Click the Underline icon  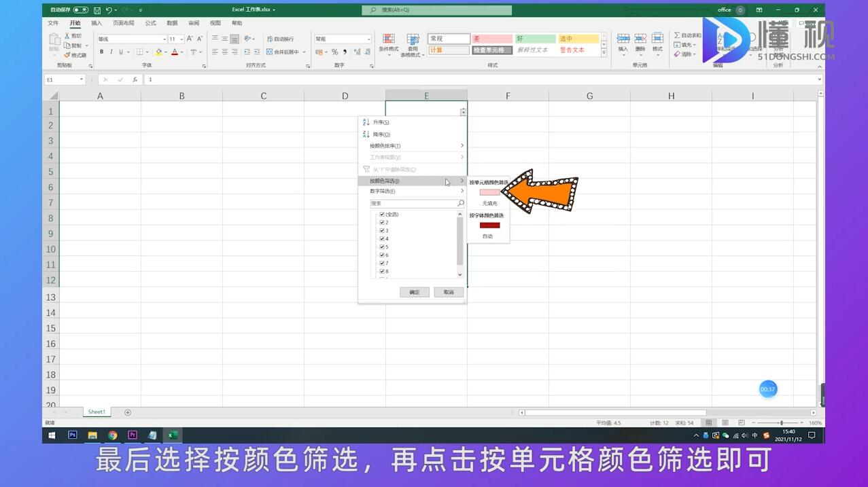click(x=121, y=52)
